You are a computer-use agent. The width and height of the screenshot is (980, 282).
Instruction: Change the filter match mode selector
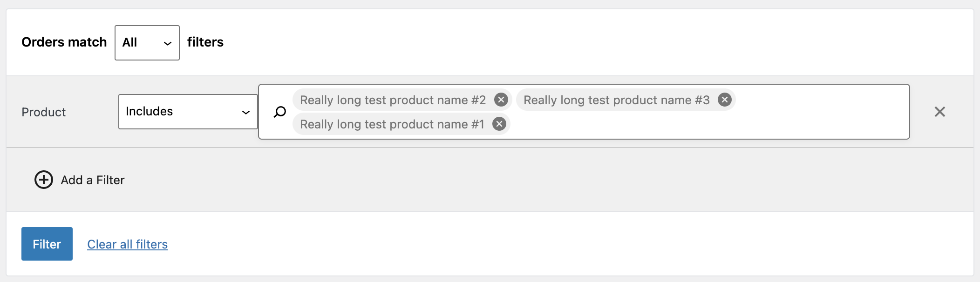point(146,42)
